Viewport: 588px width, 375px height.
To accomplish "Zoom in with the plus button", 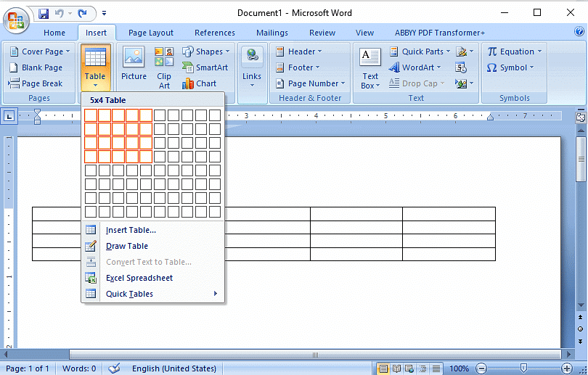I will (x=567, y=368).
